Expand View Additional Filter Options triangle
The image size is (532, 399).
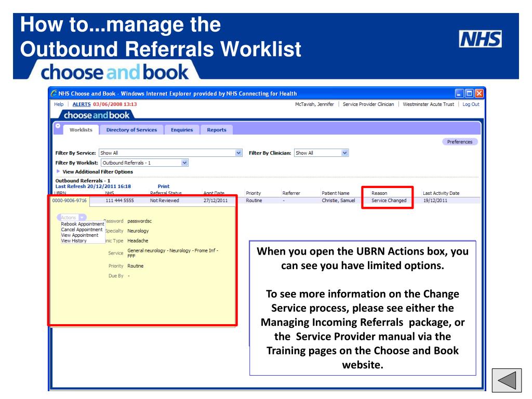click(58, 171)
